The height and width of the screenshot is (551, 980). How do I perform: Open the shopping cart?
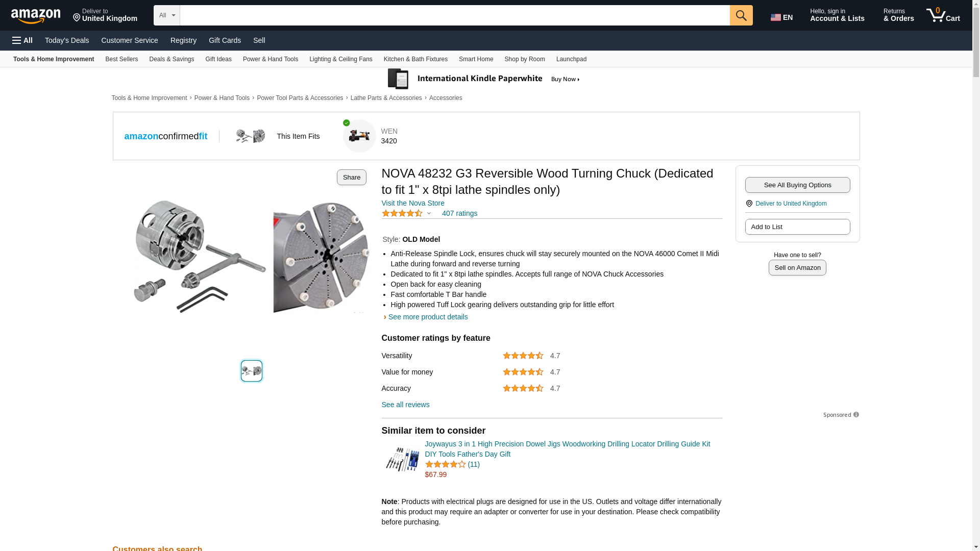coord(943,15)
